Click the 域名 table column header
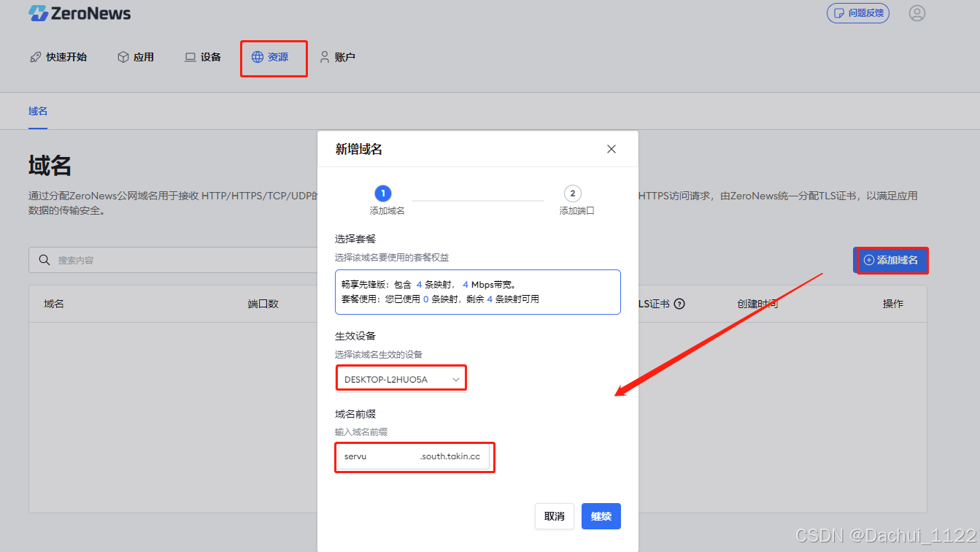Screen dimensions: 980x552 (x=54, y=304)
